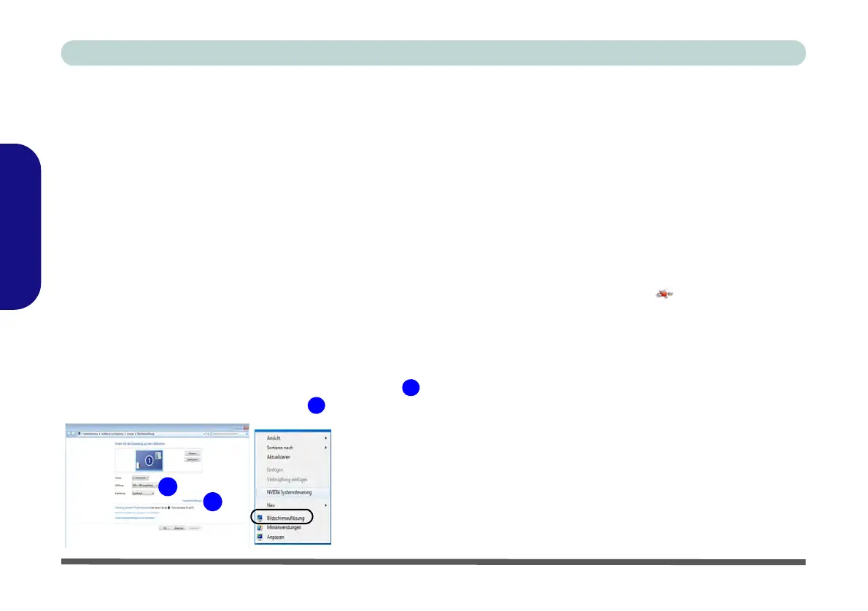The width and height of the screenshot is (868, 611).
Task: Select the monitor 1 preview thumbnail
Action: (x=149, y=461)
